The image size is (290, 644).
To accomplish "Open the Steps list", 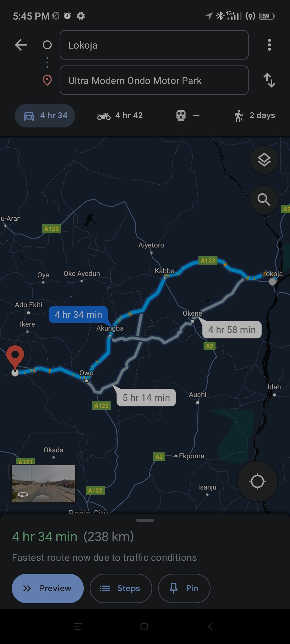I will (x=121, y=588).
